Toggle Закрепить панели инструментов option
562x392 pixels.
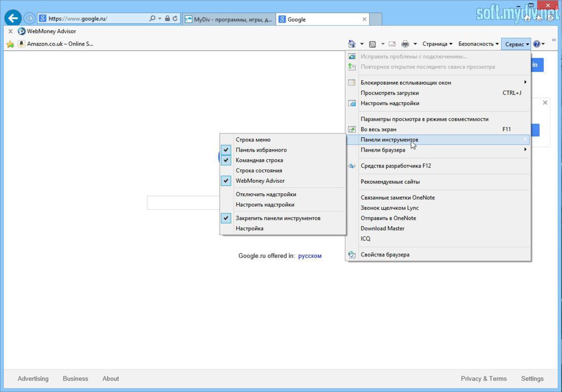coord(278,218)
